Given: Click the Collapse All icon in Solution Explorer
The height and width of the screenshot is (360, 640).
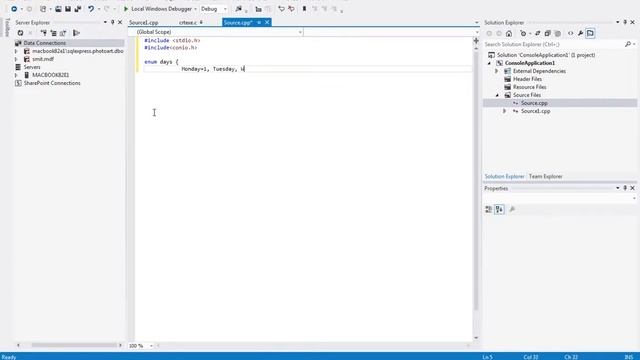Looking at the screenshot, I should 547,33.
